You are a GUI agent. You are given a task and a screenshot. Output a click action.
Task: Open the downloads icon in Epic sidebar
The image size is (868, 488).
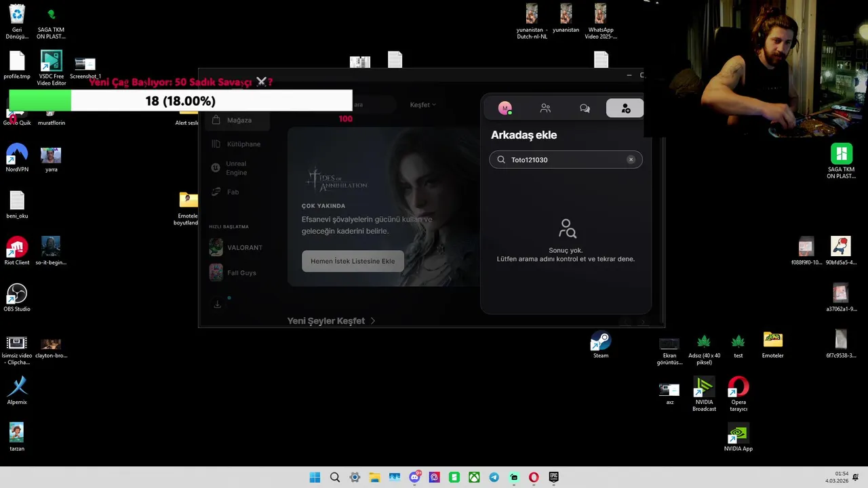coord(217,304)
